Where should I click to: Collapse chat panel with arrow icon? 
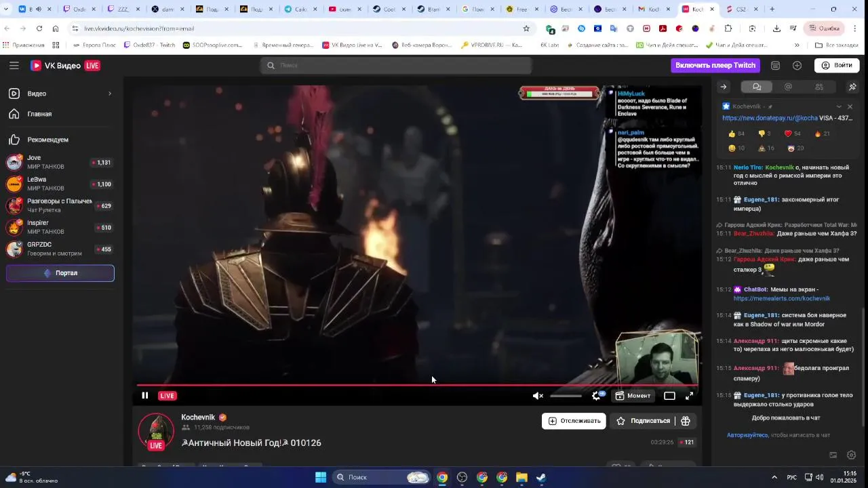click(x=724, y=87)
